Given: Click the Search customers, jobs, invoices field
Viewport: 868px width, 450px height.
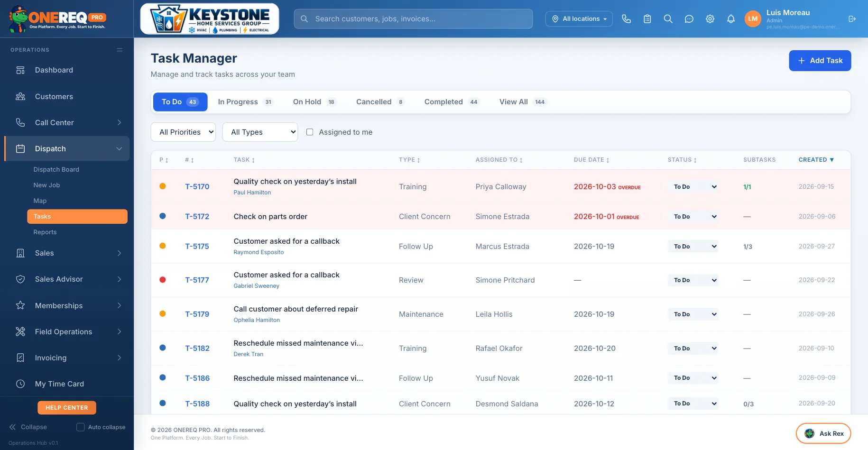Looking at the screenshot, I should pyautogui.click(x=413, y=19).
